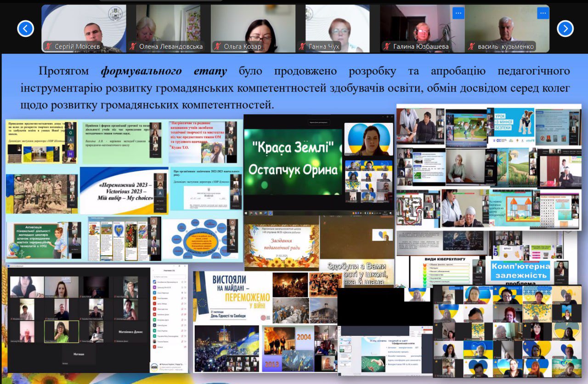Viewport: 588px width, 384px height.
Task: Open more options on василь кузьменко's video
Action: pyautogui.click(x=542, y=13)
